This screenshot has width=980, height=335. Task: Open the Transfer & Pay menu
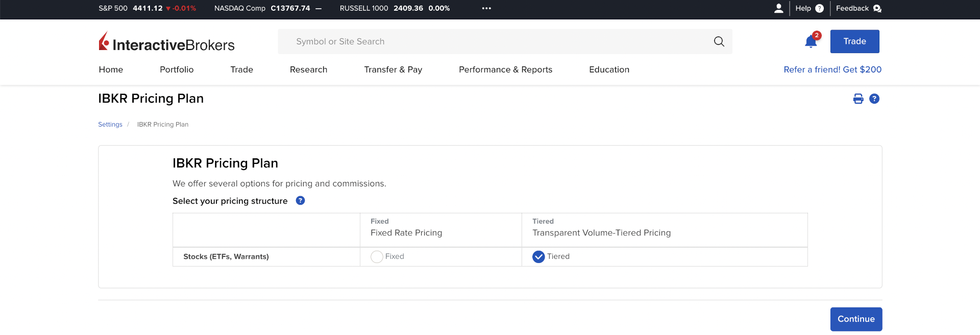393,69
